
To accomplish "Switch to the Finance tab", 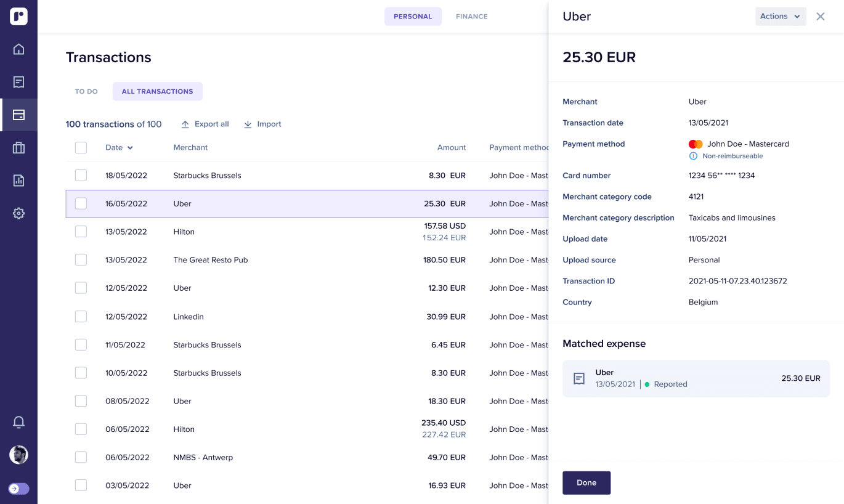I will click(471, 17).
